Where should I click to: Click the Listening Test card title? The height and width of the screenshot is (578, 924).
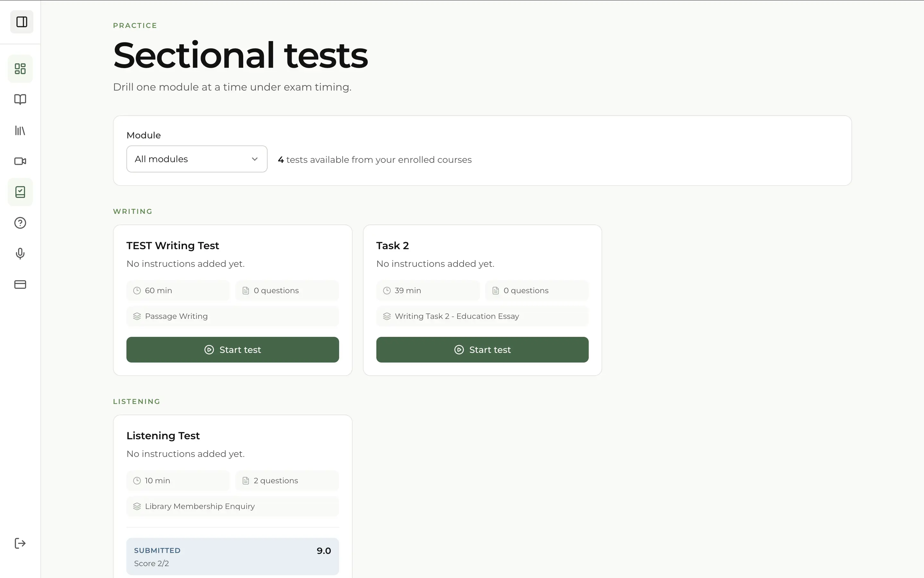pyautogui.click(x=163, y=435)
